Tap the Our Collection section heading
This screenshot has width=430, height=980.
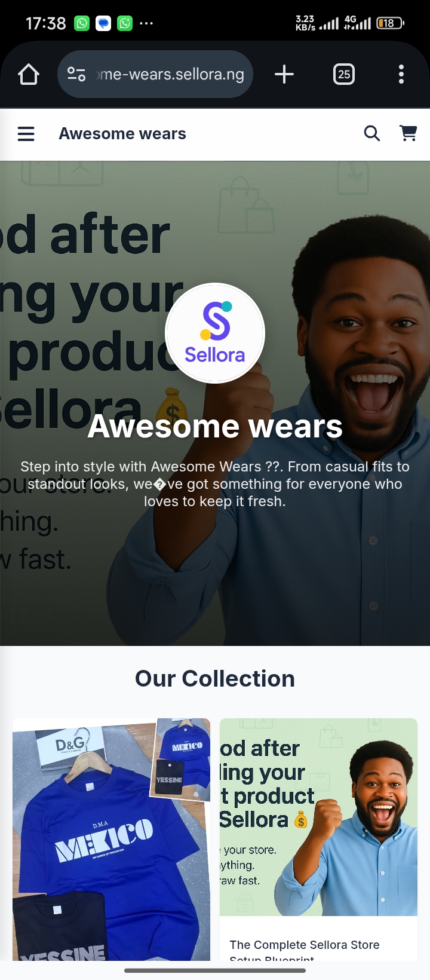pos(215,679)
